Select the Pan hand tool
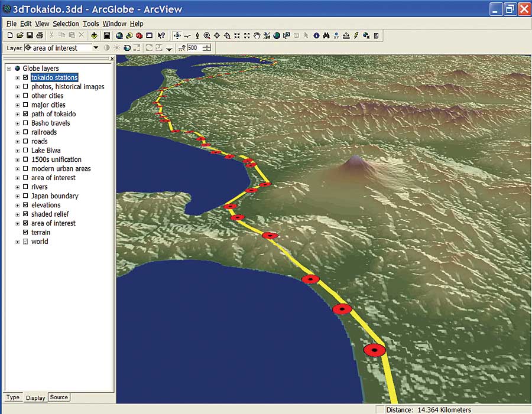The image size is (532, 414). tap(257, 35)
